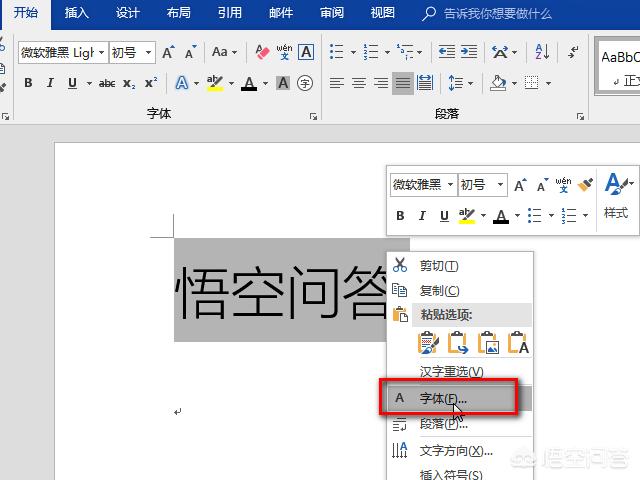Apply strikethrough (abc) formatting

click(107, 83)
